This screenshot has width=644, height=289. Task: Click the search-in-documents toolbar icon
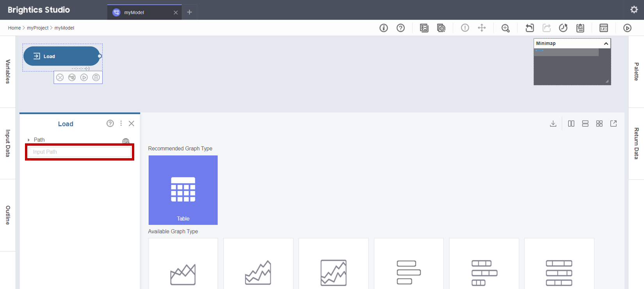pyautogui.click(x=441, y=28)
